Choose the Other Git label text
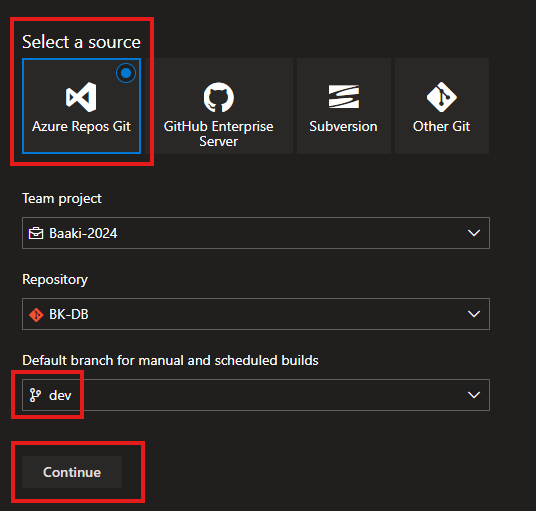The width and height of the screenshot is (536, 511). click(x=442, y=126)
